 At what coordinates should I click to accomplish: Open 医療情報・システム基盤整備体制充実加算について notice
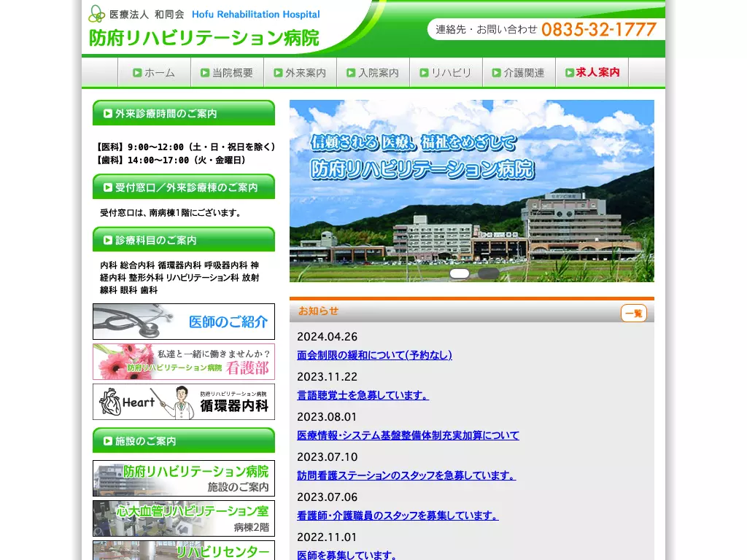(408, 435)
